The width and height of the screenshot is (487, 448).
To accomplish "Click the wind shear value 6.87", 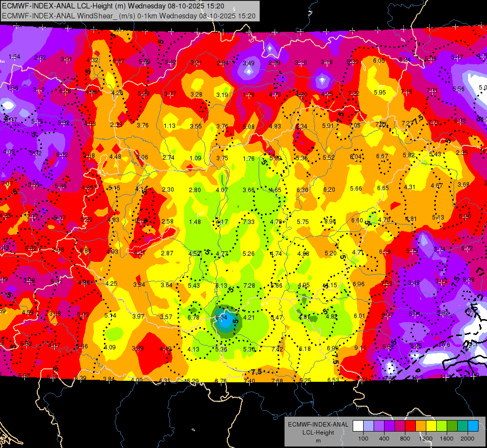I will 118,61.
